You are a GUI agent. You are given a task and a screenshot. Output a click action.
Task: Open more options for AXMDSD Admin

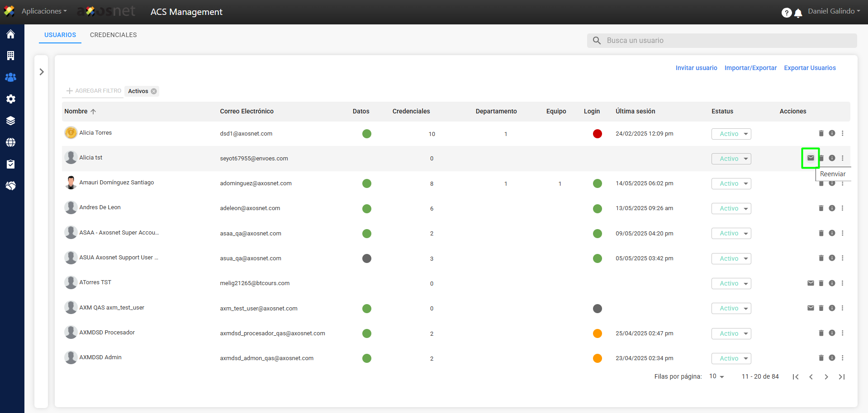click(842, 358)
